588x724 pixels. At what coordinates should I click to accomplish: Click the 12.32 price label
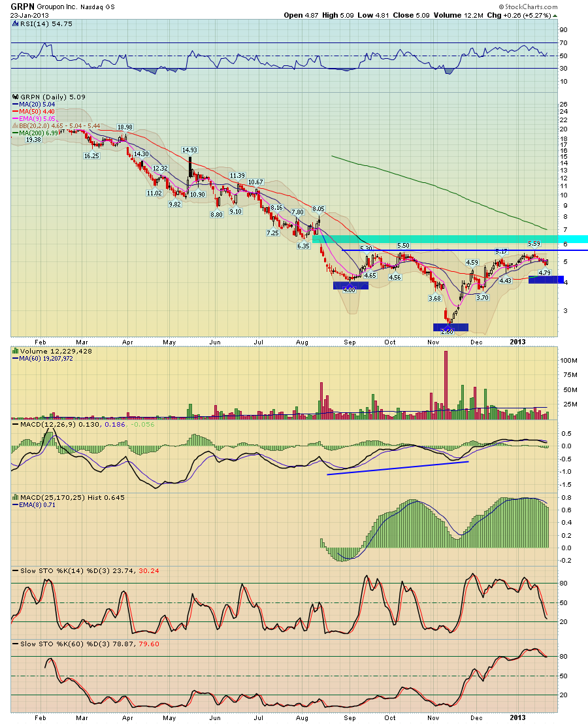click(160, 169)
